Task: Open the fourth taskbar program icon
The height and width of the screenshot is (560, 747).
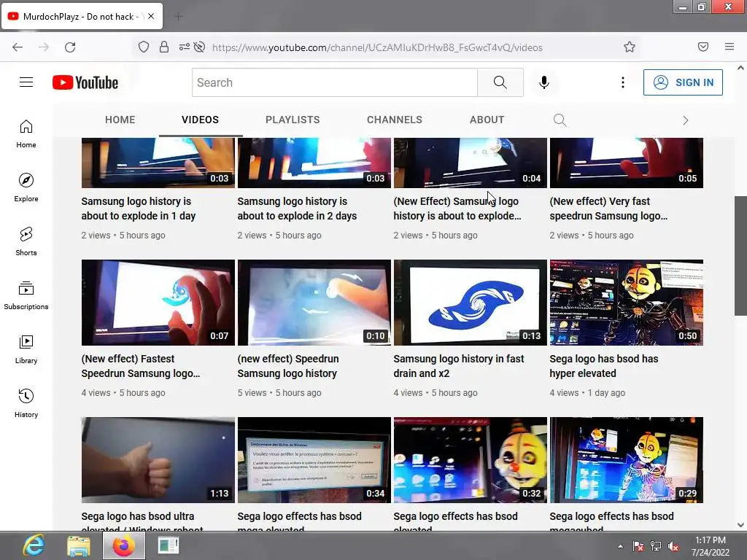Action: 169,545
